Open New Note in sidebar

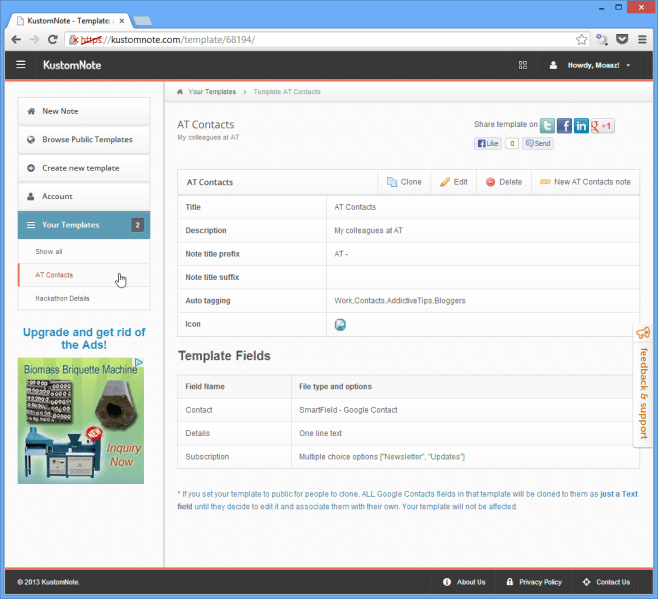84,111
